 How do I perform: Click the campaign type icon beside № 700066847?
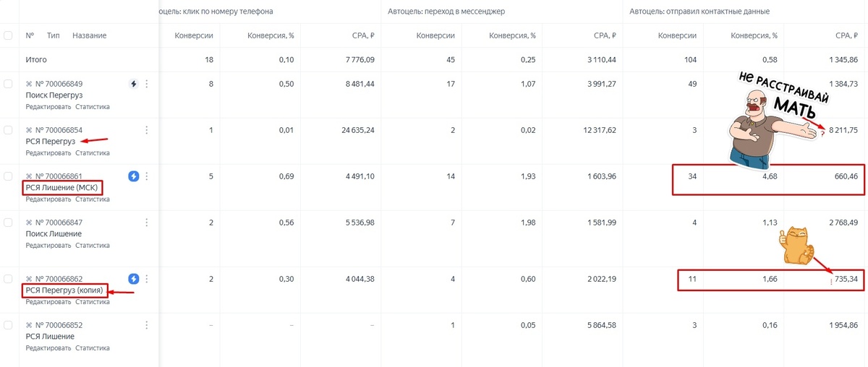pyautogui.click(x=29, y=223)
